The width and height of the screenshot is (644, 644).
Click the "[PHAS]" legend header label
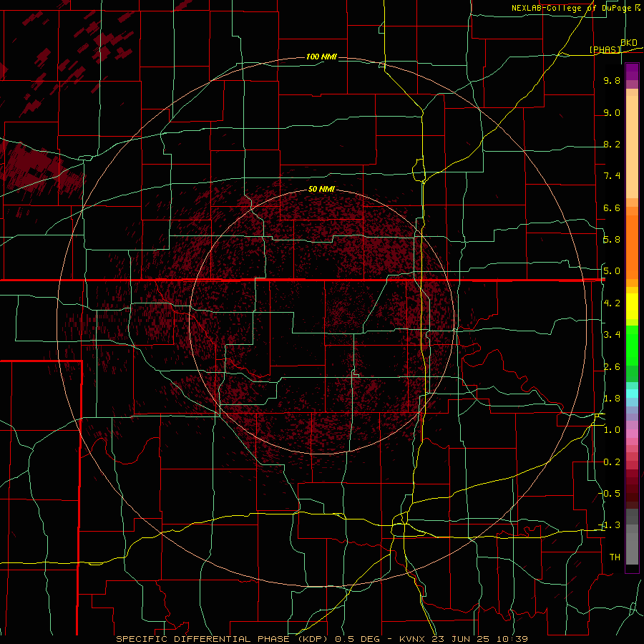pos(605,49)
